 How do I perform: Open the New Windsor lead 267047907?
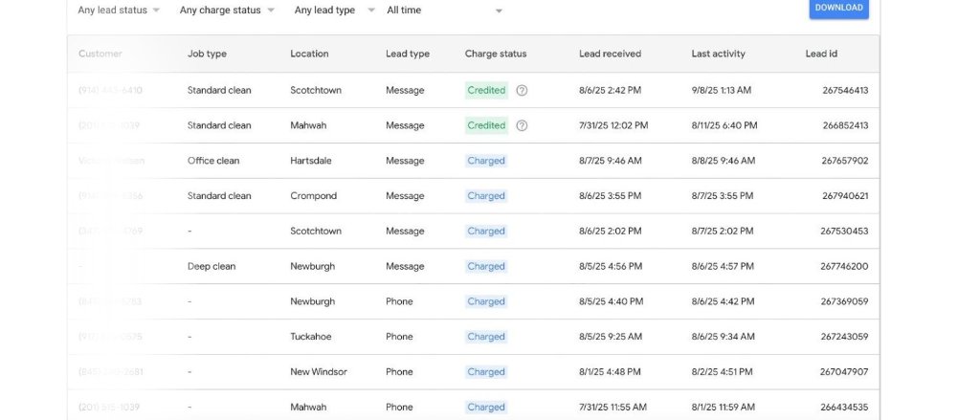[x=844, y=372]
